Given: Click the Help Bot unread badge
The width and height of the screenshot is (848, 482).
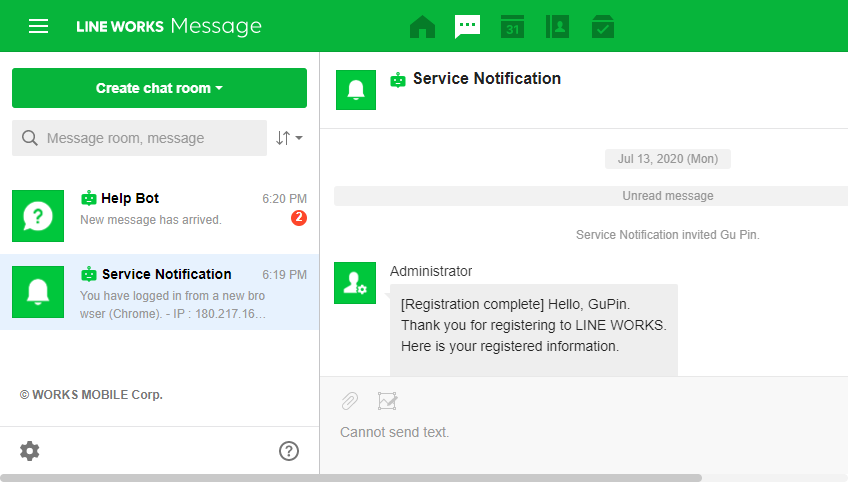Looking at the screenshot, I should pyautogui.click(x=298, y=218).
